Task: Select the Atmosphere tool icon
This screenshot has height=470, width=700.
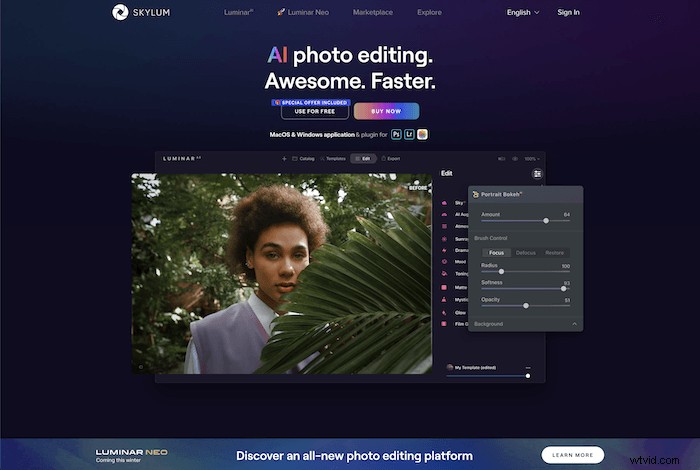Action: [x=444, y=226]
